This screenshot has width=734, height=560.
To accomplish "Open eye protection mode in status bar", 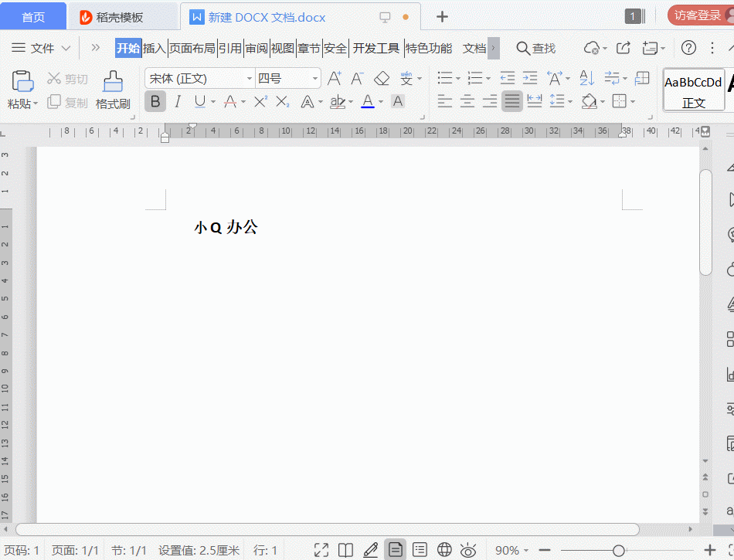I will (468, 550).
